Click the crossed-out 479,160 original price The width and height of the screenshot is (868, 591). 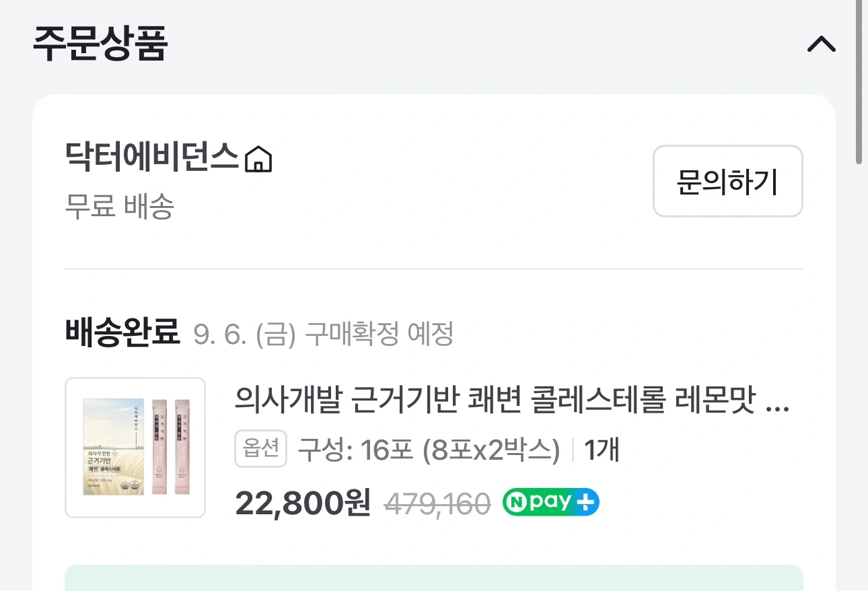coord(437,503)
